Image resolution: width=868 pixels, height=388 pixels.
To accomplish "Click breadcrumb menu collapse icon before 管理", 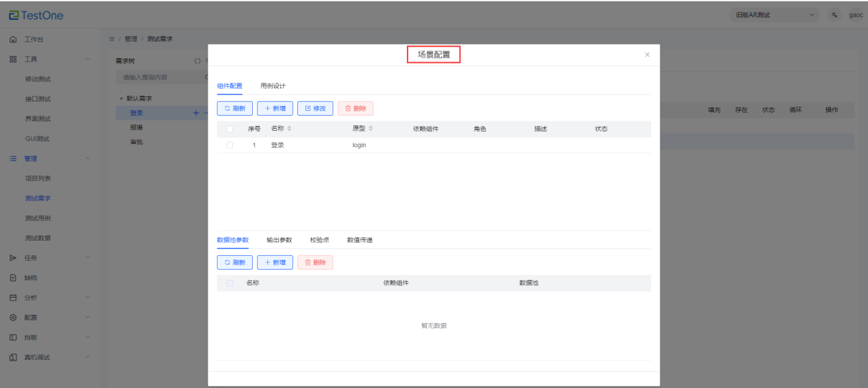I will 111,39.
